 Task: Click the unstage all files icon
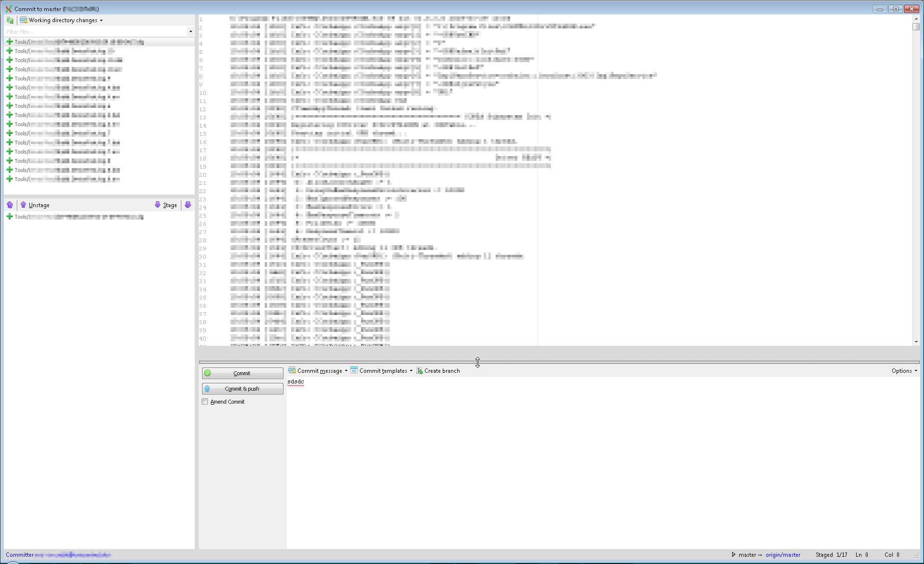10,205
